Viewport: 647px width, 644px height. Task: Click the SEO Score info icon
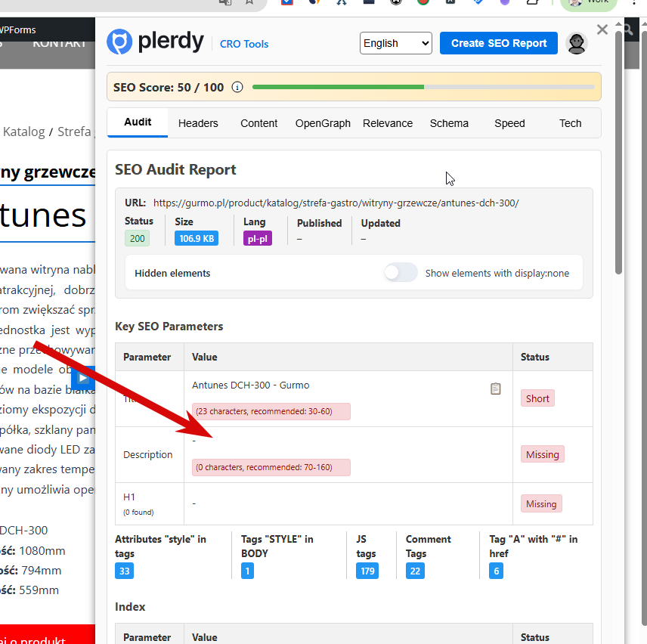coord(237,87)
